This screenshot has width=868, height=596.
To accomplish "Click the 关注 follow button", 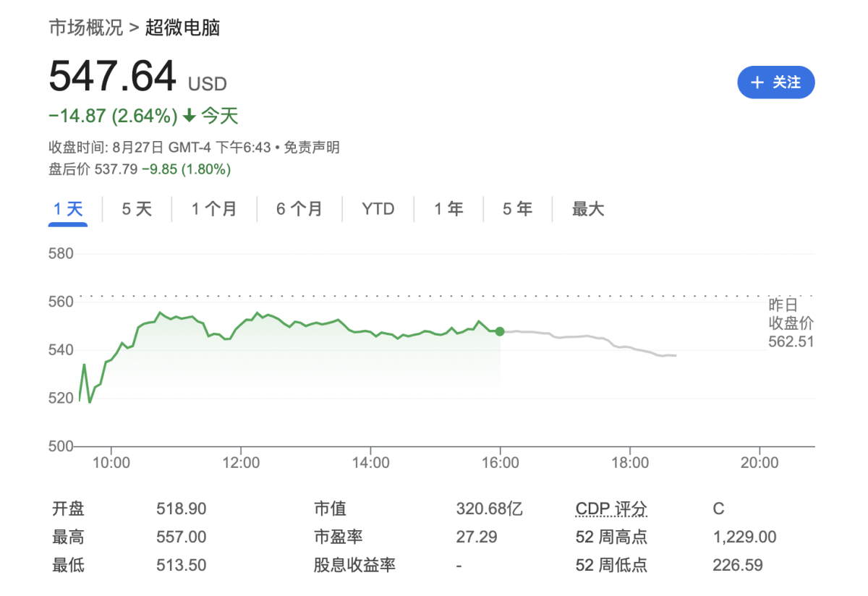I will click(776, 82).
